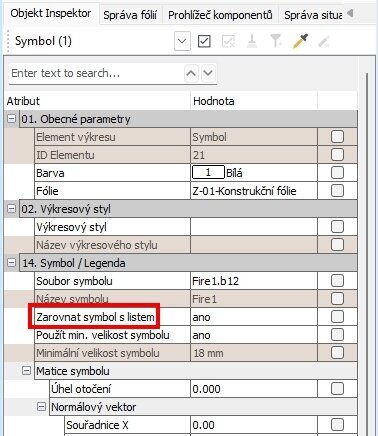Select the Zarovnat symbol s listem attribute
The height and width of the screenshot is (436, 378).
(x=95, y=317)
